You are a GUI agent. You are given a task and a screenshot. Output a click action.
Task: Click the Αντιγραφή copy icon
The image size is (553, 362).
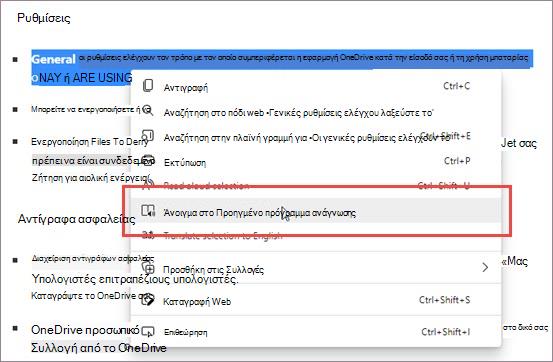coord(148,86)
